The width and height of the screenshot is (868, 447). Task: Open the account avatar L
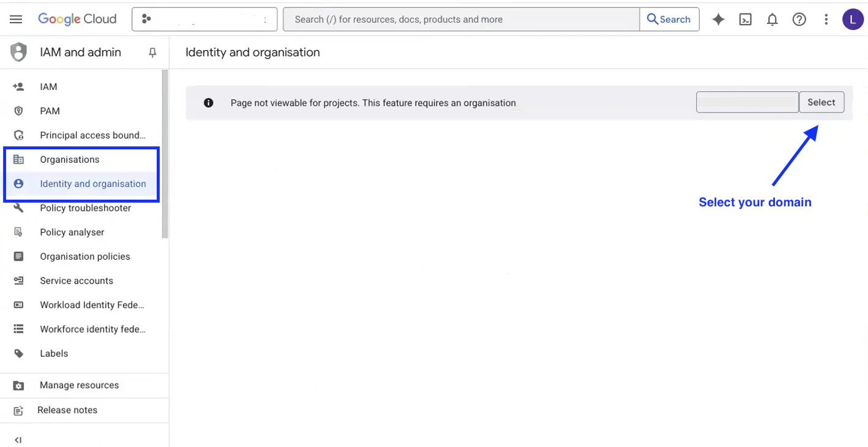[x=853, y=20]
